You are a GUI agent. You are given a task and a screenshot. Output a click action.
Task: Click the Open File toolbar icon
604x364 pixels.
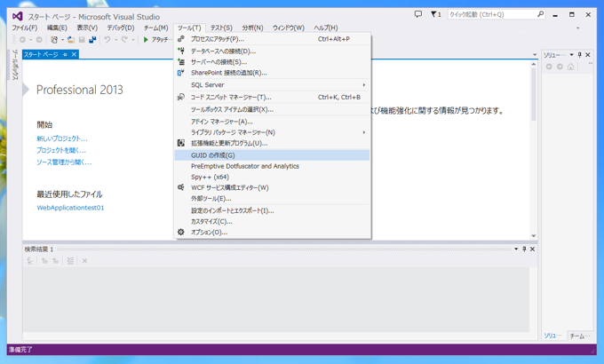[x=71, y=40]
